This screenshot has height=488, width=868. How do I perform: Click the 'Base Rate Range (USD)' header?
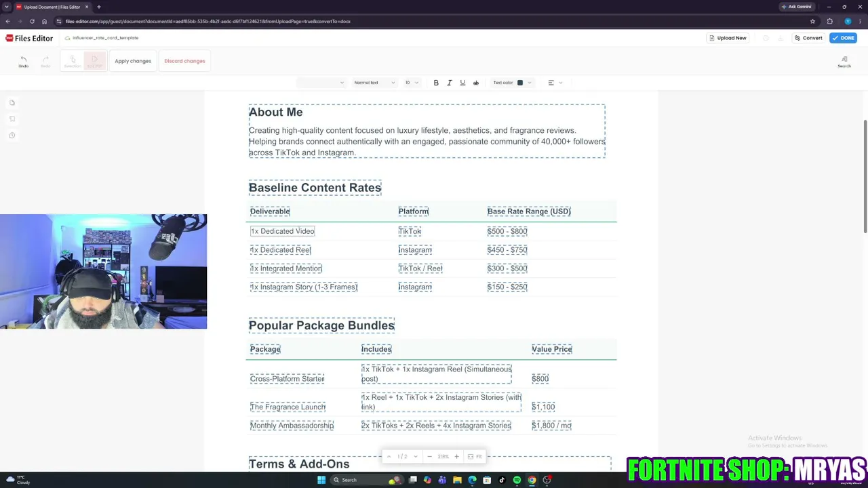529,211
